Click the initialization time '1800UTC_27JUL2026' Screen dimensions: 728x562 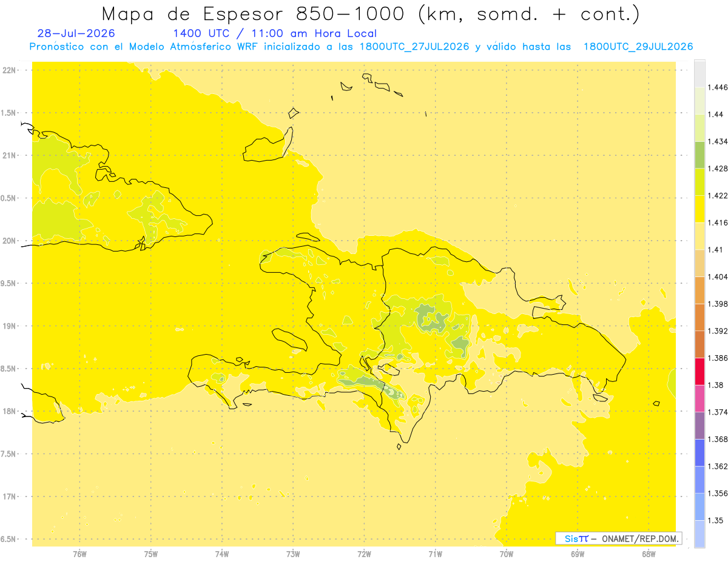(x=414, y=47)
